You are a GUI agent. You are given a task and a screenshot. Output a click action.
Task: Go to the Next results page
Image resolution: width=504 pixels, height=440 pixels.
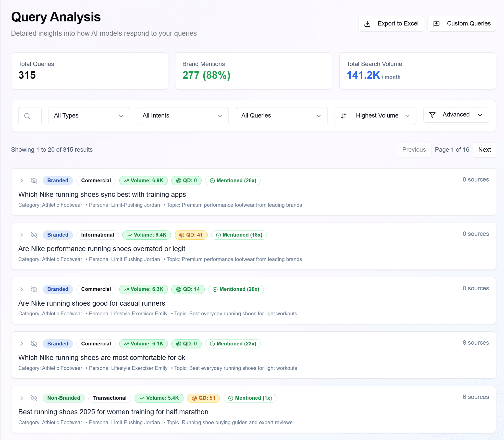pos(484,150)
